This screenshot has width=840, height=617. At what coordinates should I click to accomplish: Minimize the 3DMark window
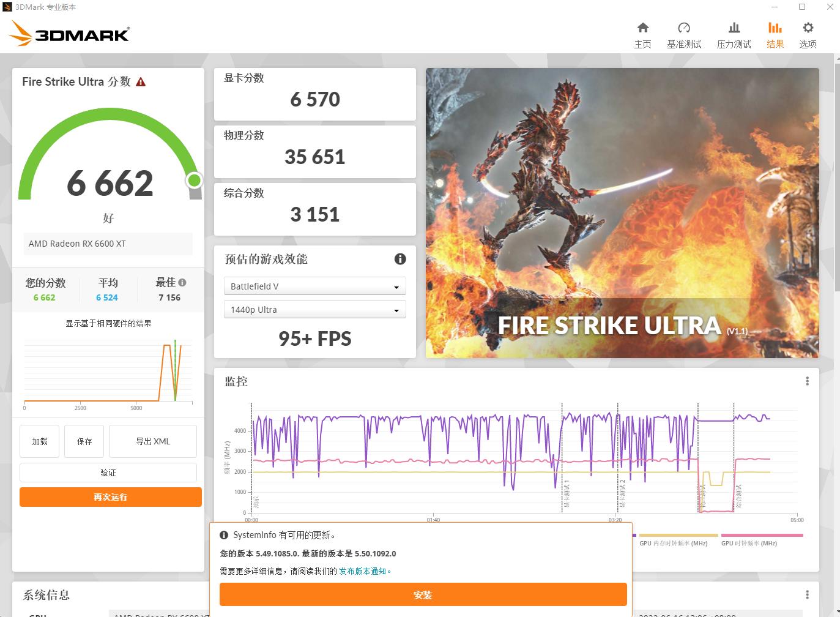pos(775,7)
